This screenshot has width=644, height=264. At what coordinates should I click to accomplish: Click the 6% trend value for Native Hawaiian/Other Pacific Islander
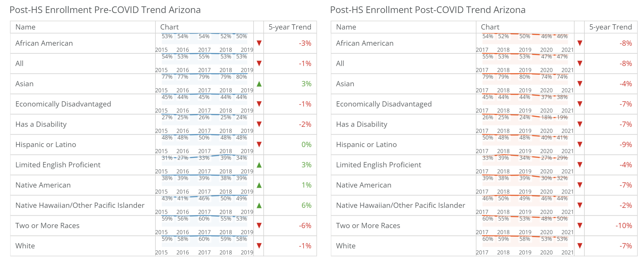pos(306,205)
